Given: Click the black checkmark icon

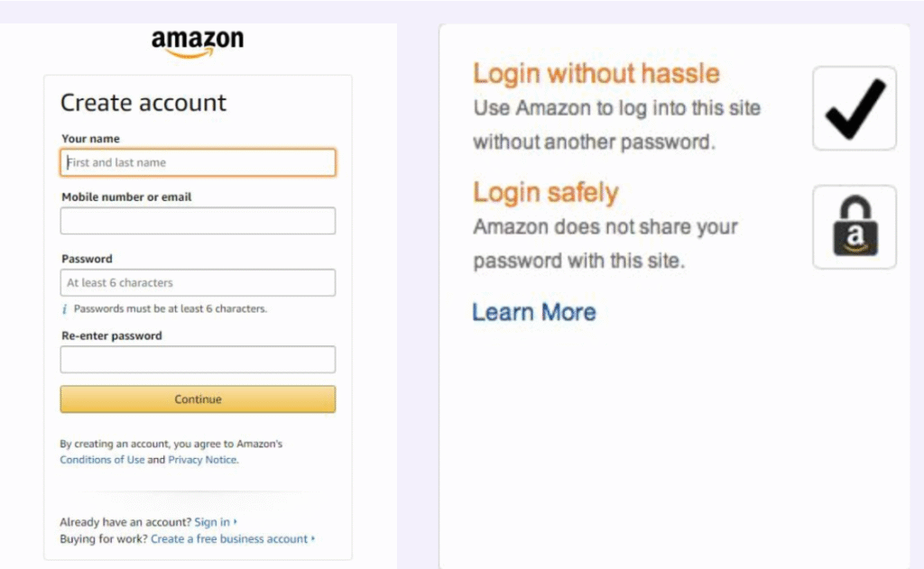Looking at the screenshot, I should coord(854,108).
